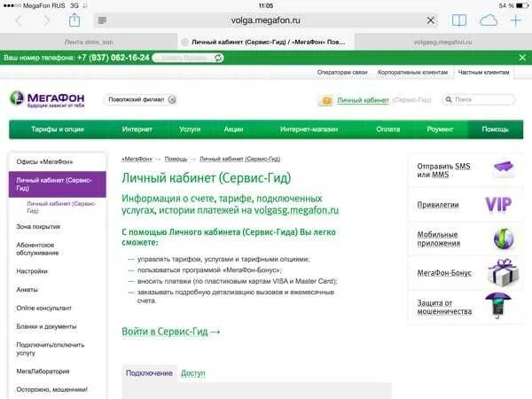Open Услуги menu item
532x399 pixels.
(x=190, y=129)
